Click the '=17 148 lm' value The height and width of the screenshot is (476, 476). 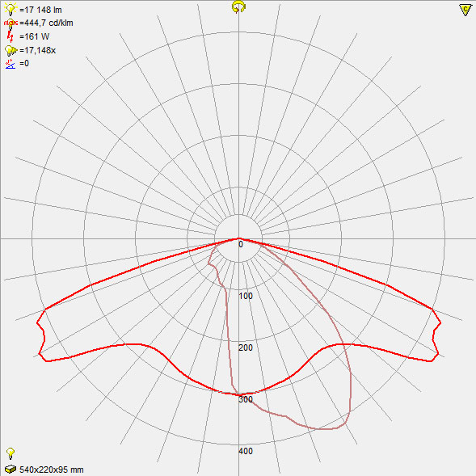pos(40,10)
